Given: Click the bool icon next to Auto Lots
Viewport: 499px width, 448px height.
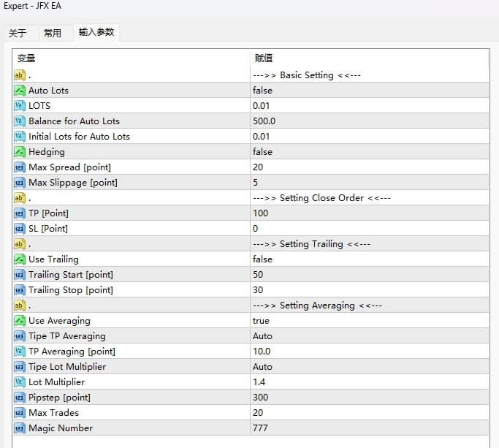Looking at the screenshot, I should tap(20, 91).
